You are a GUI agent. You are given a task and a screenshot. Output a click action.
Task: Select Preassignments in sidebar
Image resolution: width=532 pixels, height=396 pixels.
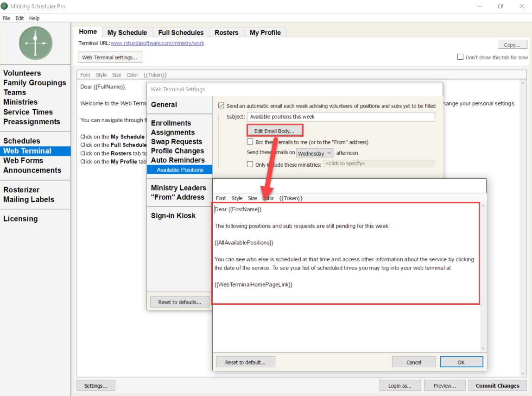point(32,122)
